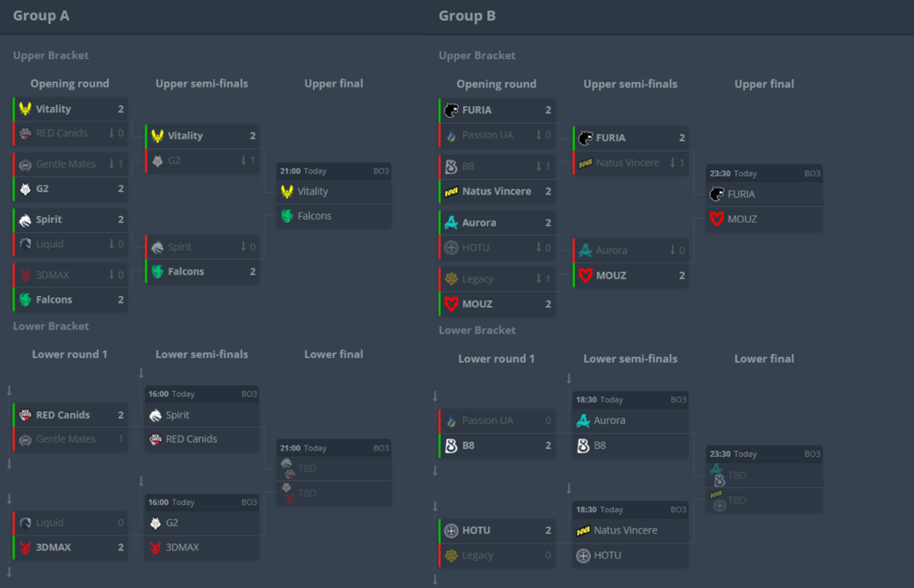Select the Group A heading

click(x=41, y=16)
